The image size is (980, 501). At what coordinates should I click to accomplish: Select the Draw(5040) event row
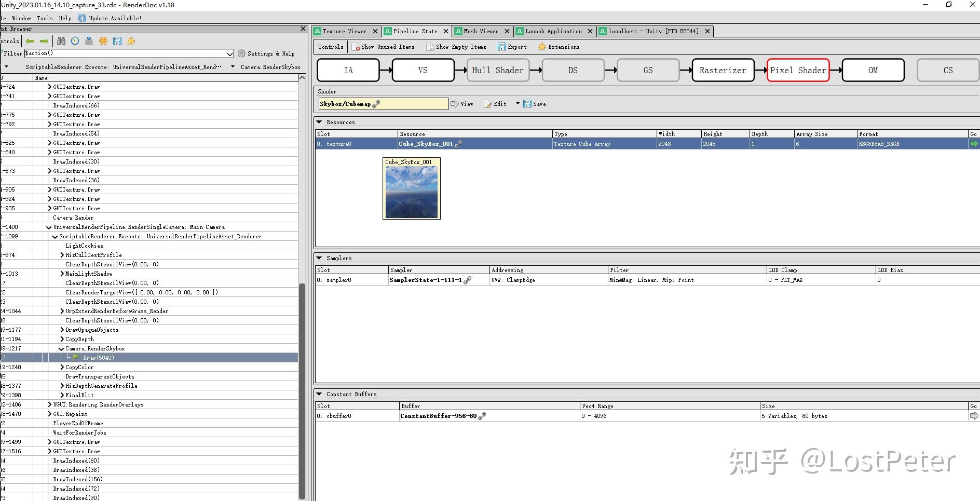[x=149, y=358]
